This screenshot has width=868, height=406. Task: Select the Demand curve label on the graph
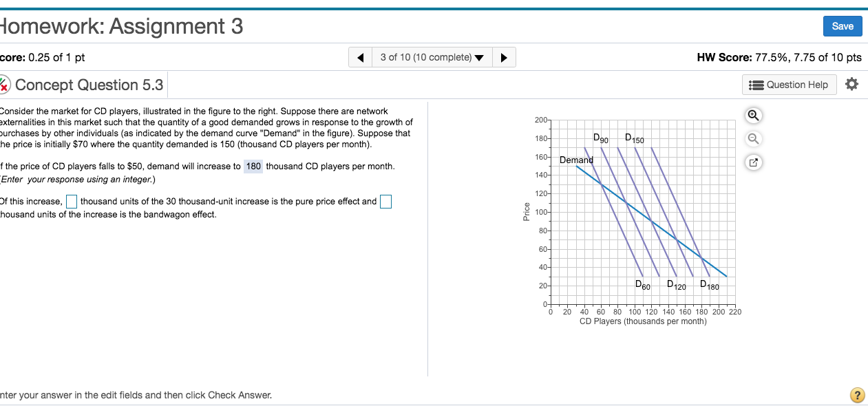click(x=577, y=160)
